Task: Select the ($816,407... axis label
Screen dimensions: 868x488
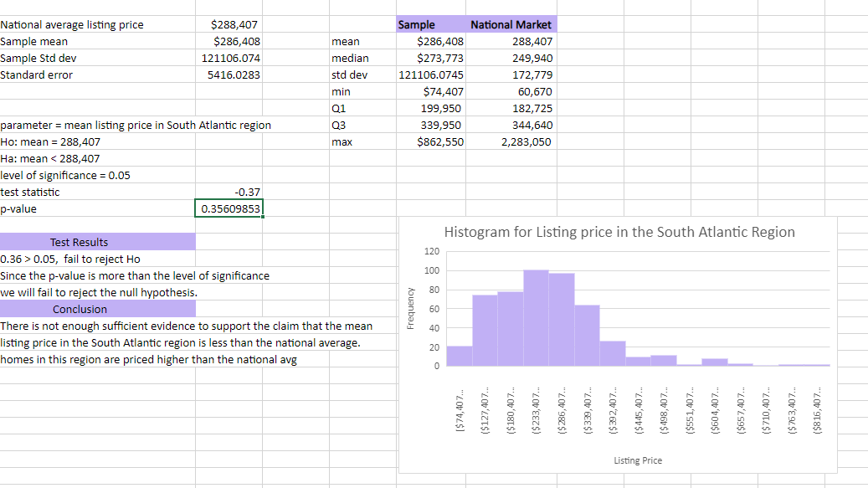Action: 818,409
